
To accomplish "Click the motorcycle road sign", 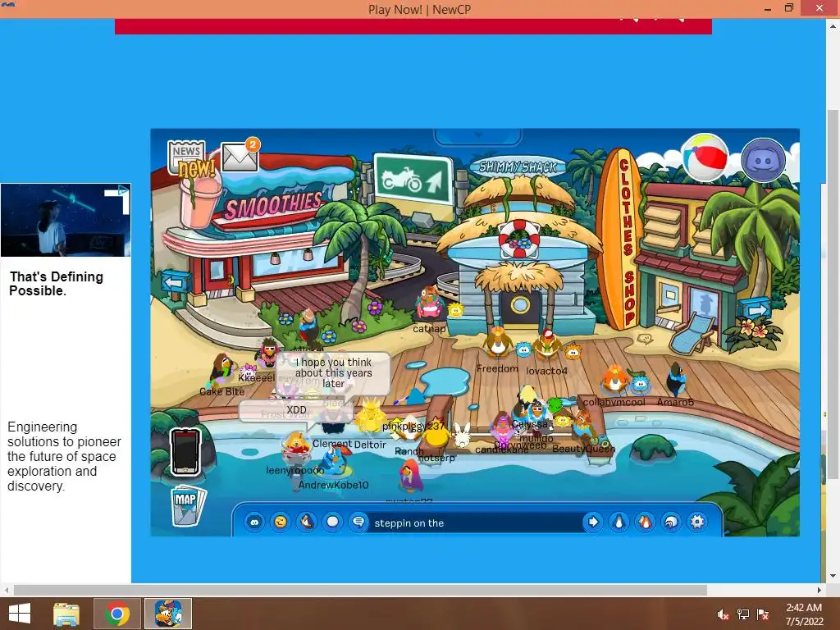I will tap(413, 180).
